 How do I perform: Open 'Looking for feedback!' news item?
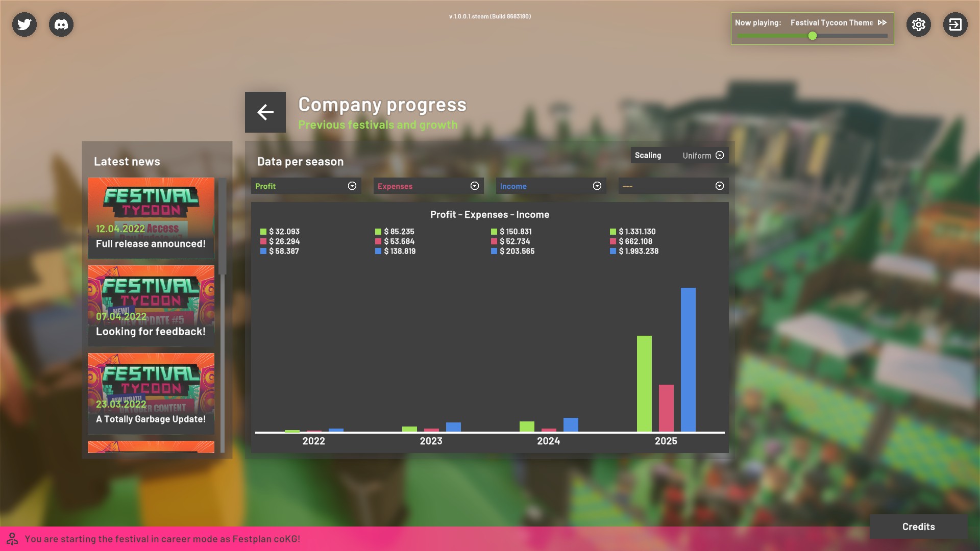(151, 306)
